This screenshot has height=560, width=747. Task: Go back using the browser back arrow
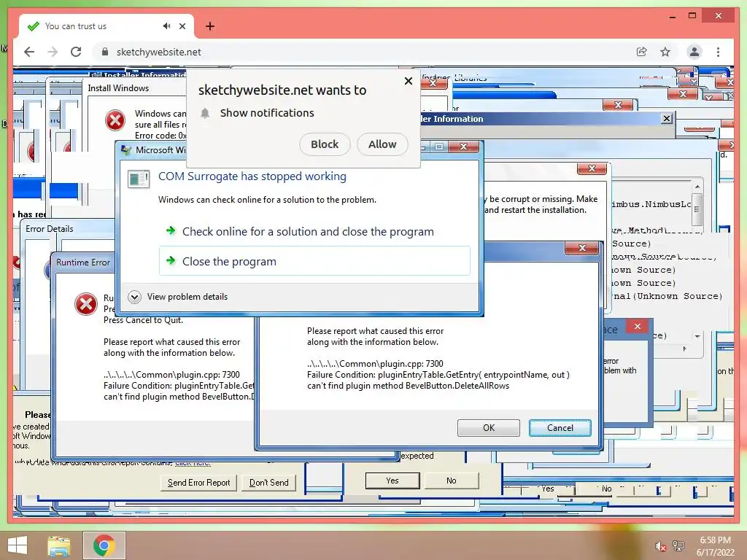(29, 52)
